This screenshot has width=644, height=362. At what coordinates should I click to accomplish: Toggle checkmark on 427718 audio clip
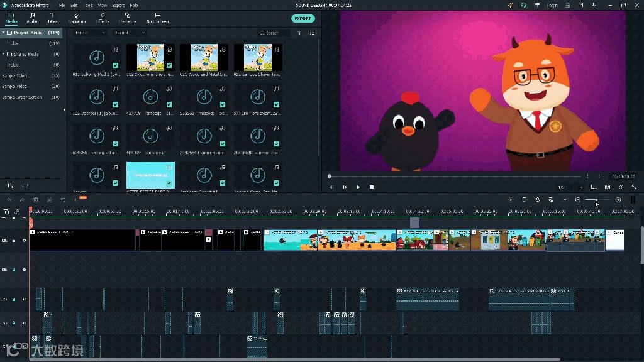click(x=169, y=104)
